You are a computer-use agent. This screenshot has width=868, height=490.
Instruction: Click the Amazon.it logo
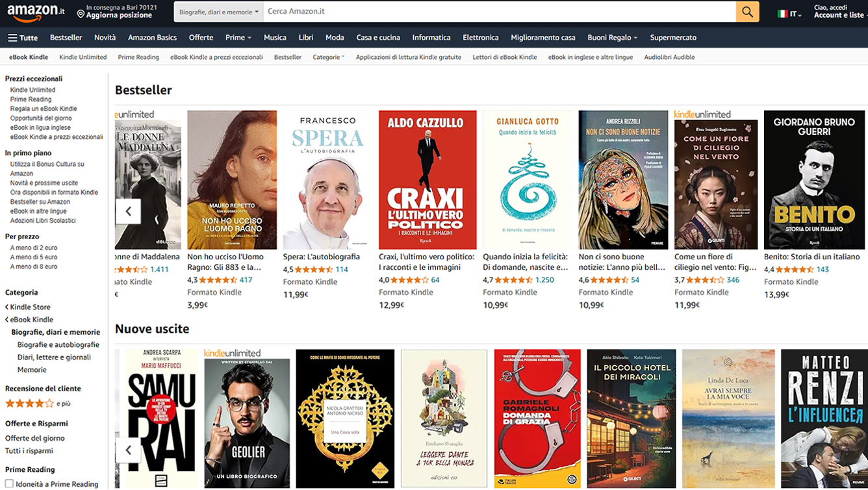(36, 11)
